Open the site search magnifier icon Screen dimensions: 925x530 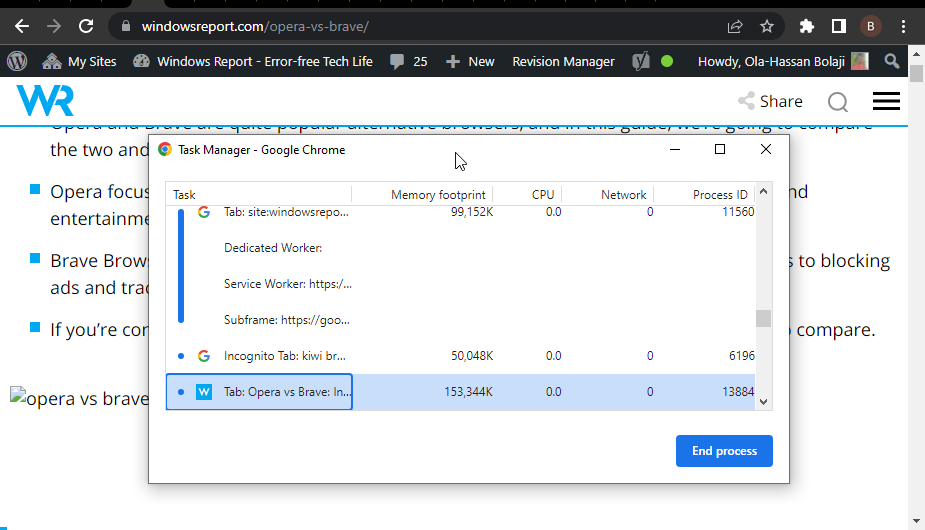coord(838,102)
